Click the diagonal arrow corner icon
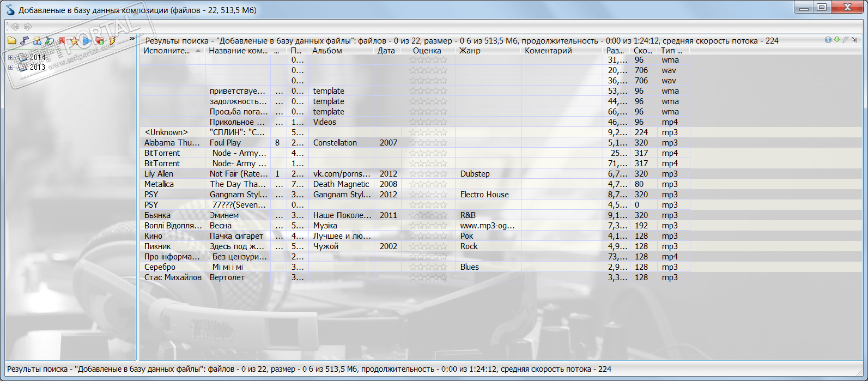868x381 pixels. 854,40
